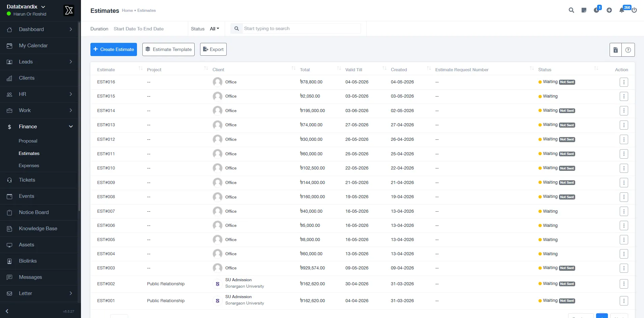Click the power logout icon
This screenshot has width=644, height=318.
point(634,10)
